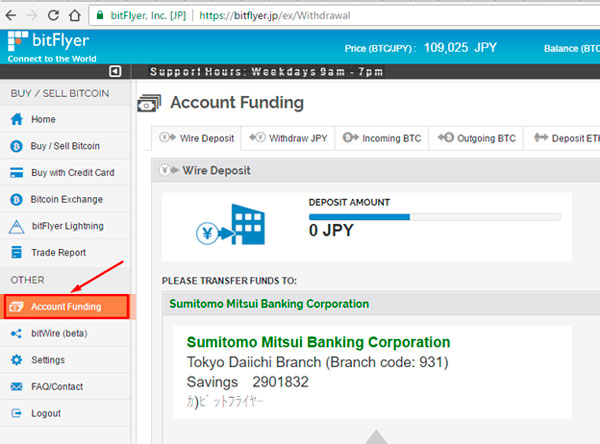Image resolution: width=600 pixels, height=444 pixels.
Task: Click the Balance (BTC) label in header
Action: point(572,49)
